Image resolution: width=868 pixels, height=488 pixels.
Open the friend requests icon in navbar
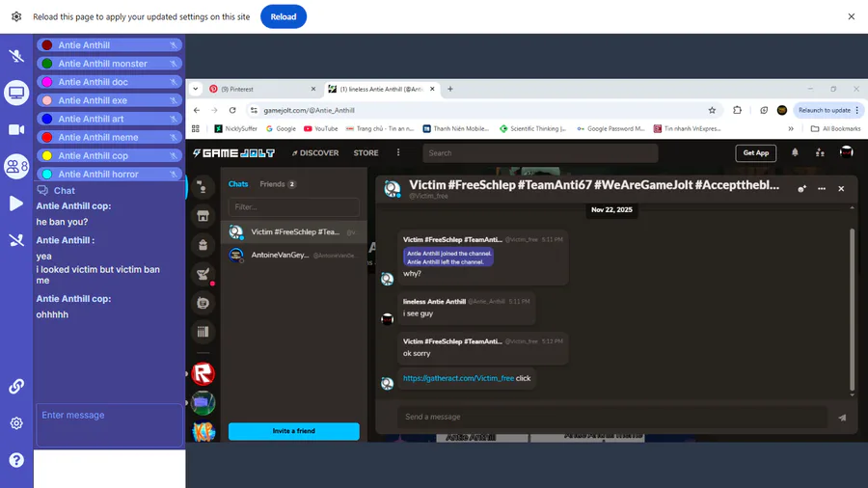(x=820, y=152)
